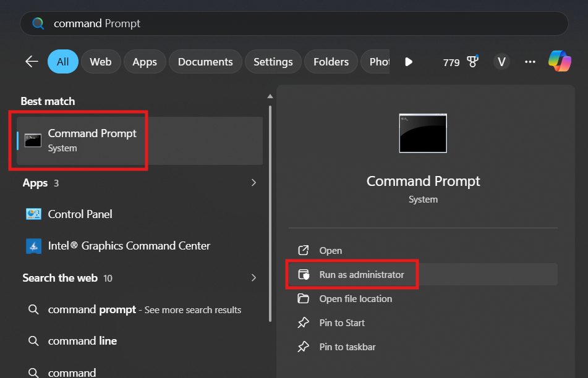The width and height of the screenshot is (588, 378).
Task: Click the scrollbar up arrow in results
Action: click(x=270, y=96)
